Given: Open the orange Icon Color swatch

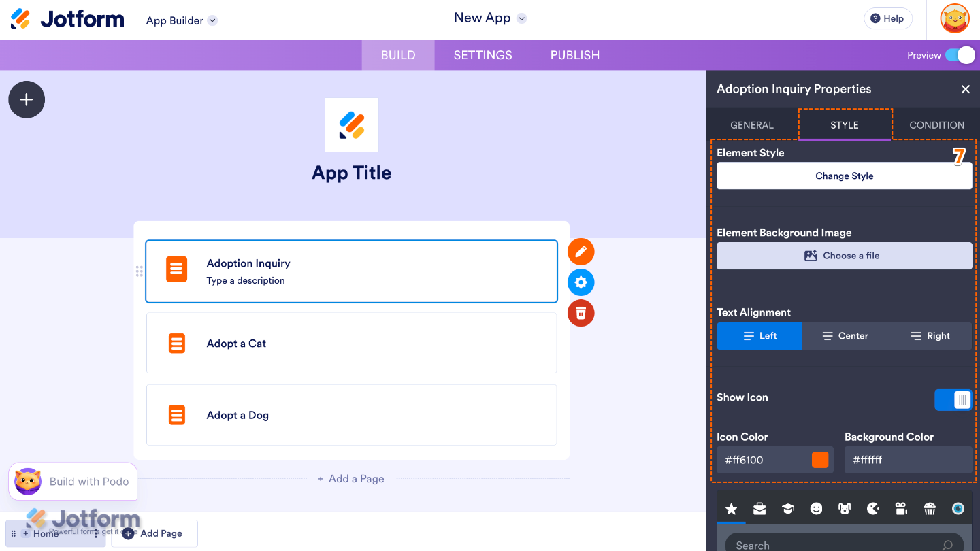Looking at the screenshot, I should pos(819,459).
